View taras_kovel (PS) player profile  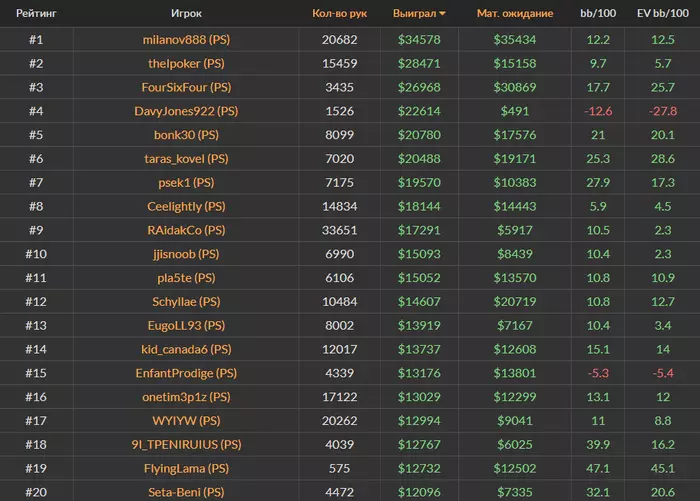click(x=186, y=159)
